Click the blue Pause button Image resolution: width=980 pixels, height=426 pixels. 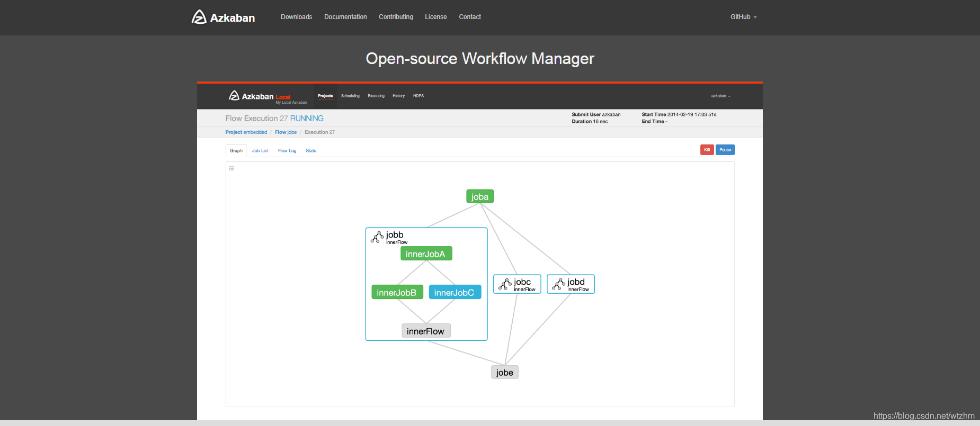pos(725,150)
